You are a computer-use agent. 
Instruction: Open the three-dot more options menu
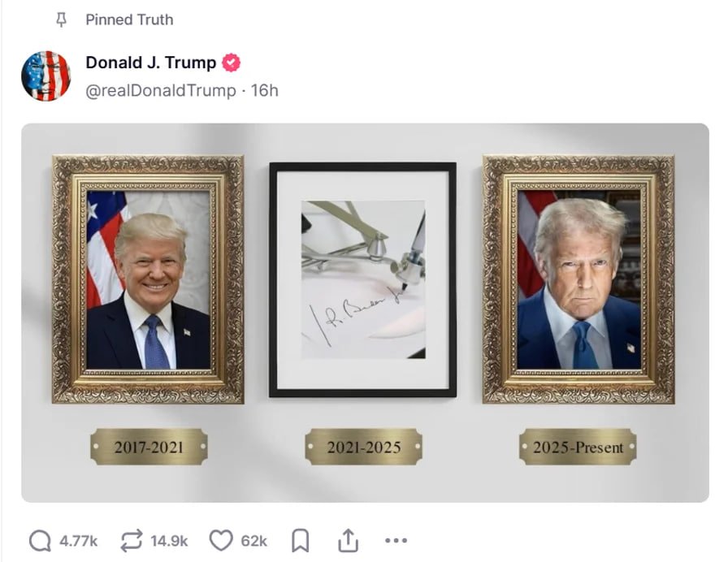coord(396,541)
